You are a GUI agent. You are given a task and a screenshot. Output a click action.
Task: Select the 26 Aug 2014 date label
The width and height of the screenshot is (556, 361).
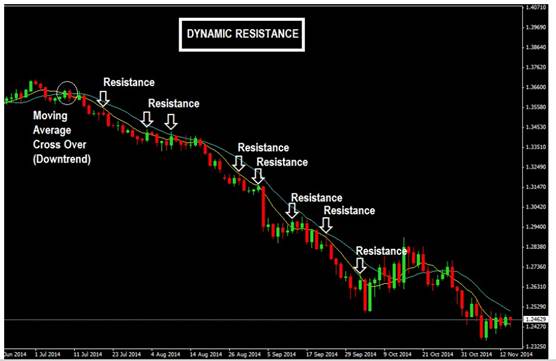tap(245, 354)
